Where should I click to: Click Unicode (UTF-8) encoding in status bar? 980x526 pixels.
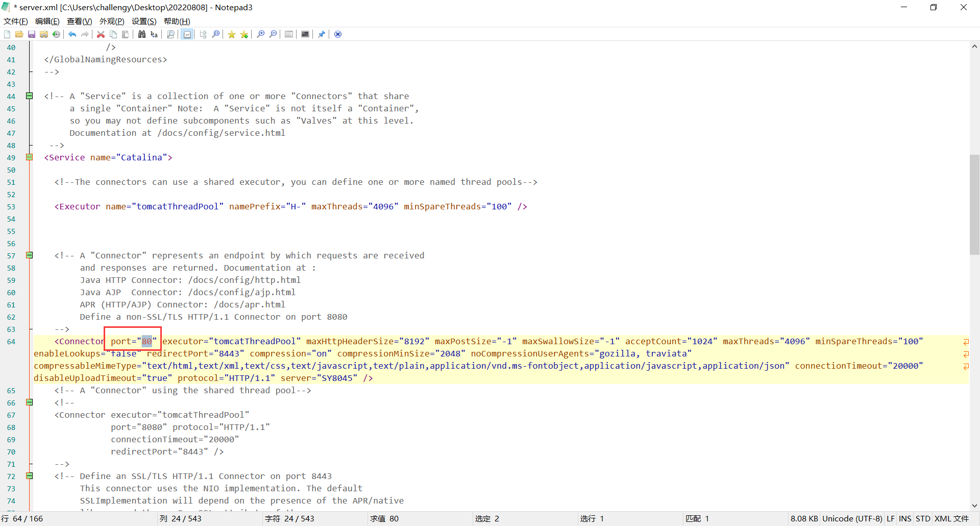click(x=852, y=519)
